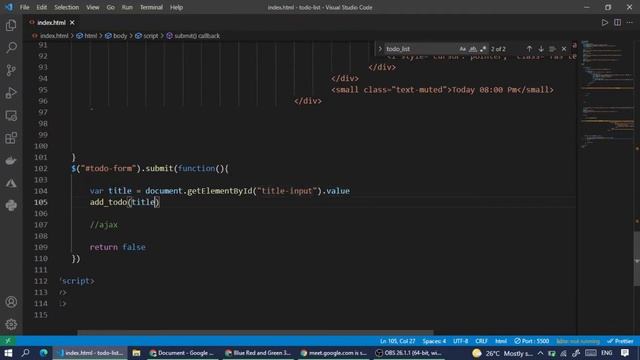The image size is (640, 360).
Task: Show hidden system tray icons
Action: coord(540,353)
